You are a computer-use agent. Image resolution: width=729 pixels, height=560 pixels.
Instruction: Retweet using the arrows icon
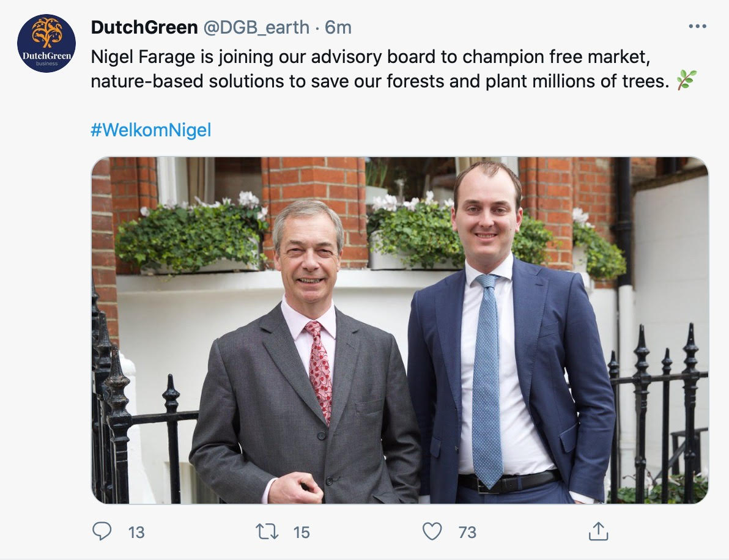tap(267, 531)
